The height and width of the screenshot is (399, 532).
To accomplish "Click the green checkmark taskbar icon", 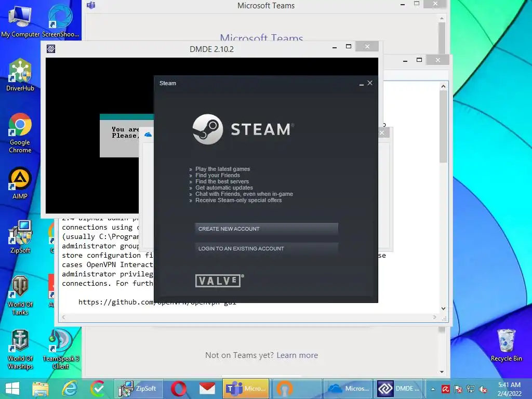I will click(98, 389).
